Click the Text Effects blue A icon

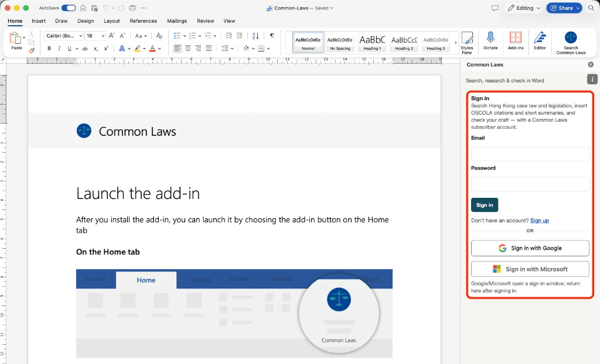(x=122, y=49)
